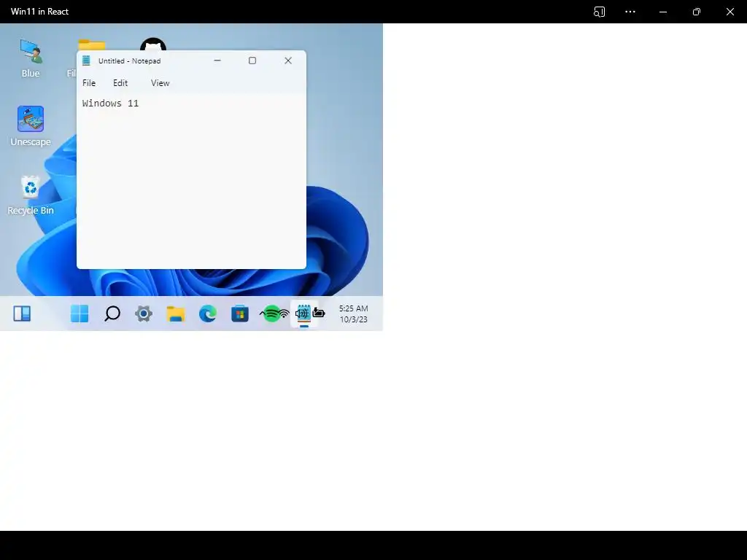Open the GitHub desktop icon behind Notepad

click(153, 44)
